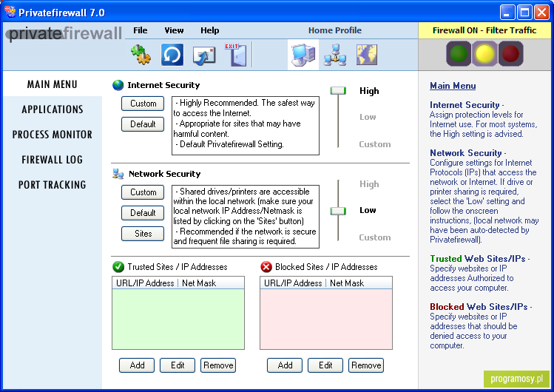
Task: Remove a blocked site entry
Action: point(366,365)
